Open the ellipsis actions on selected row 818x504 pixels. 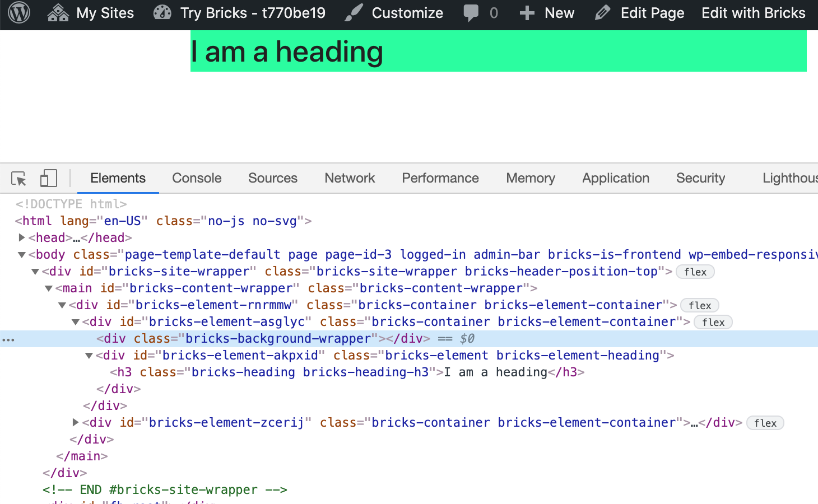(x=9, y=339)
